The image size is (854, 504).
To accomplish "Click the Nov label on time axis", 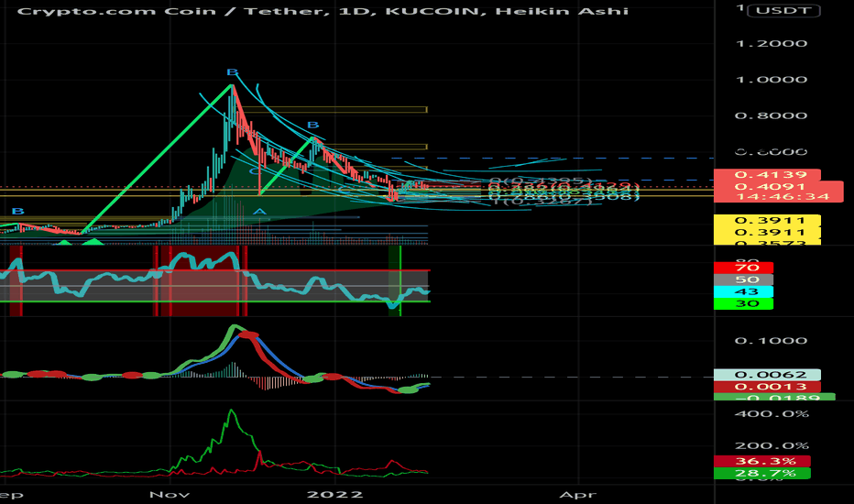I will click(170, 495).
